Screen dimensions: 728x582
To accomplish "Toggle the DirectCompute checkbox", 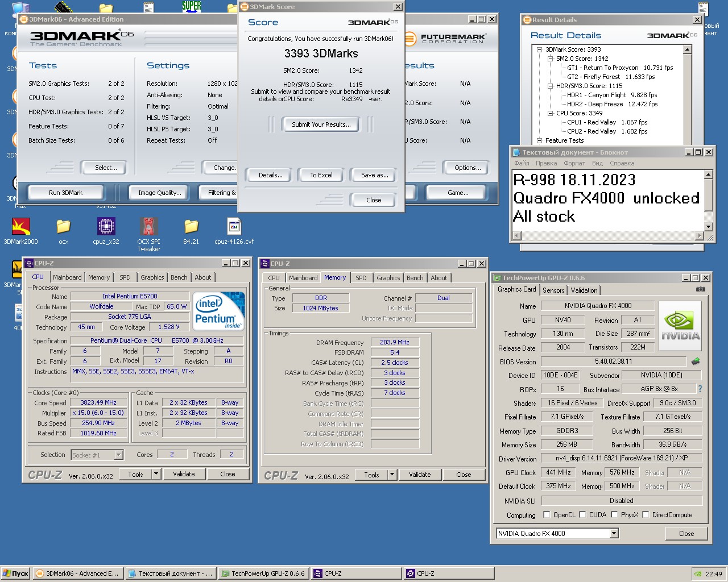I will tap(646, 515).
